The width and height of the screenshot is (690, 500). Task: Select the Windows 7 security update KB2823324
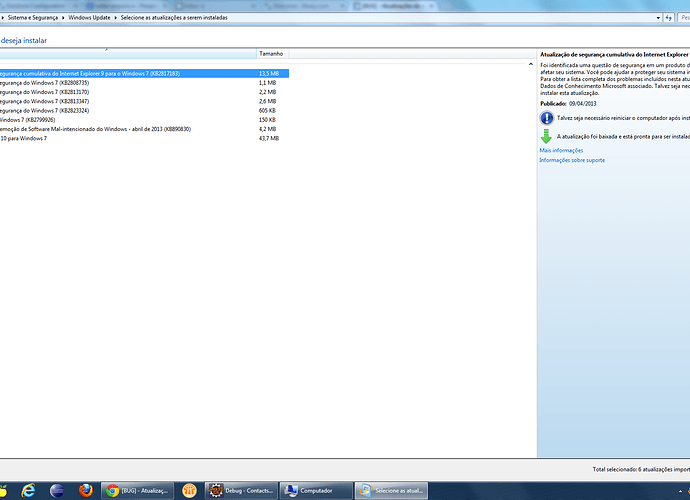tap(144, 110)
